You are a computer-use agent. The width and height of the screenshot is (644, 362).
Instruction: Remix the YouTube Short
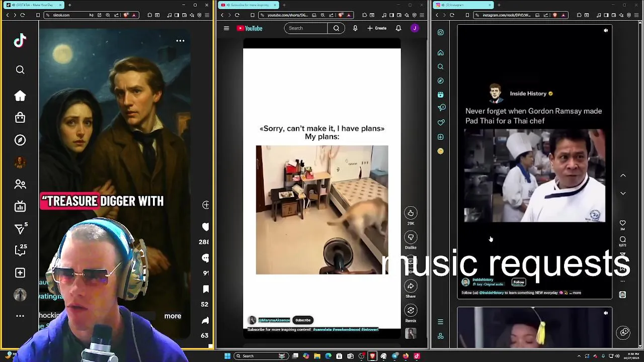tap(411, 310)
